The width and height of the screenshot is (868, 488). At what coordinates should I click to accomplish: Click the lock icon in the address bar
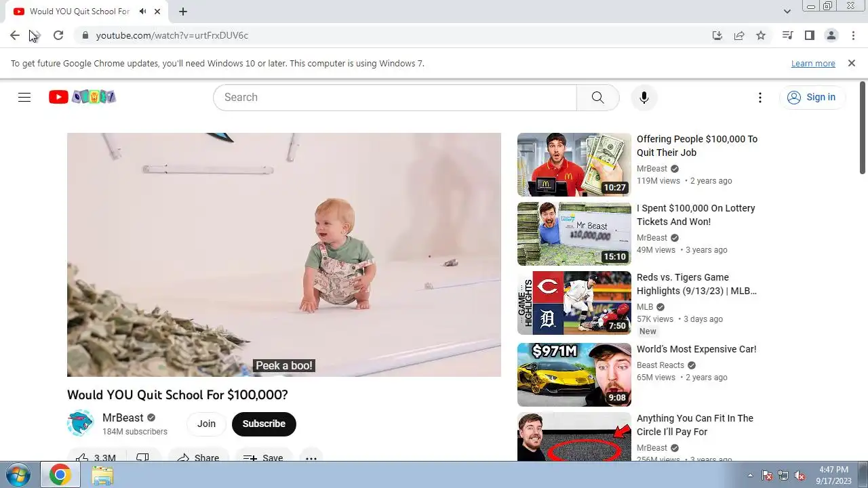pyautogui.click(x=85, y=35)
